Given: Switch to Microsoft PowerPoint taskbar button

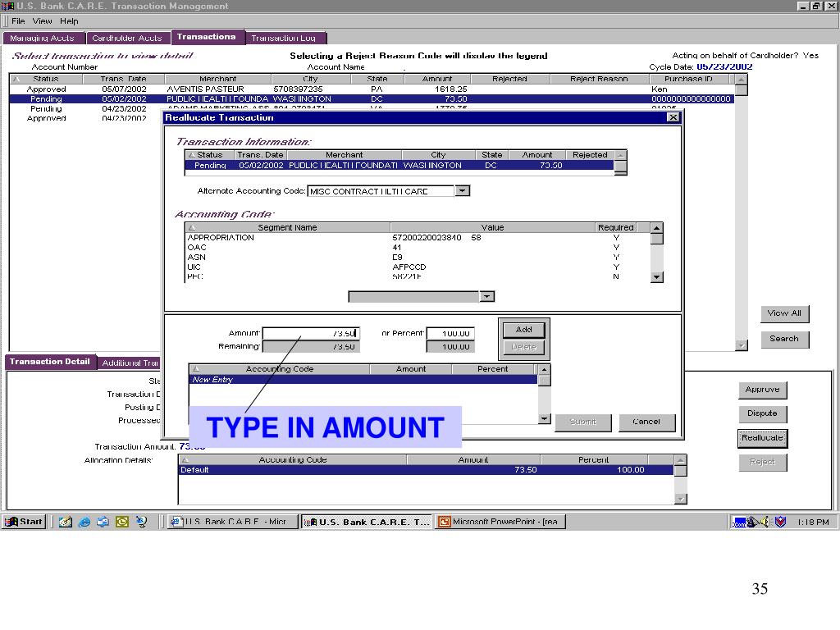Looking at the screenshot, I should (x=501, y=521).
